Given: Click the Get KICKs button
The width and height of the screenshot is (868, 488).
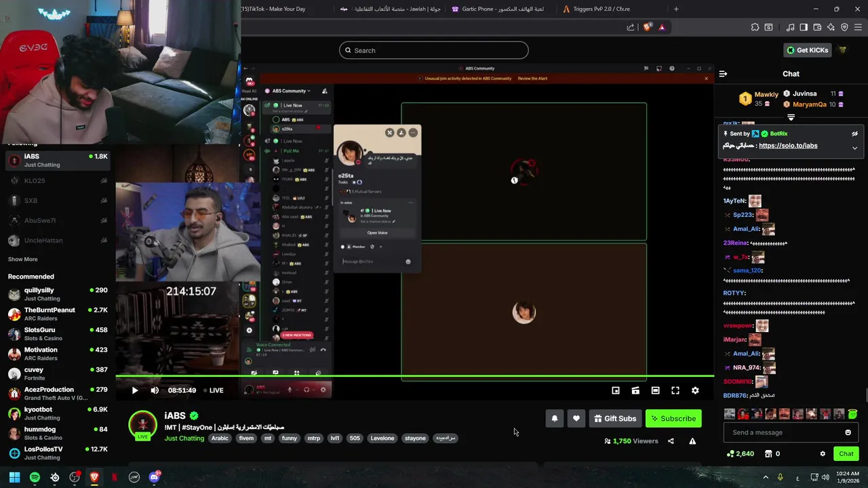Looking at the screenshot, I should [807, 50].
